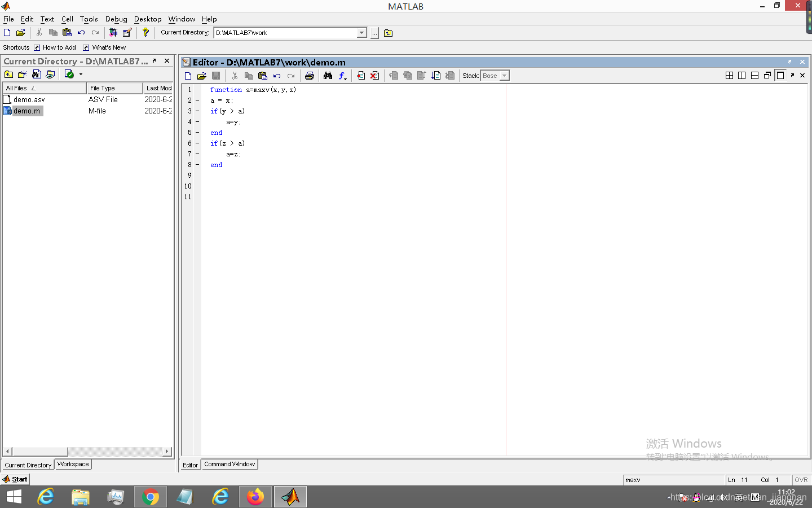Viewport: 812px width, 508px height.
Task: Click the green check source control icon
Action: pyautogui.click(x=69, y=75)
